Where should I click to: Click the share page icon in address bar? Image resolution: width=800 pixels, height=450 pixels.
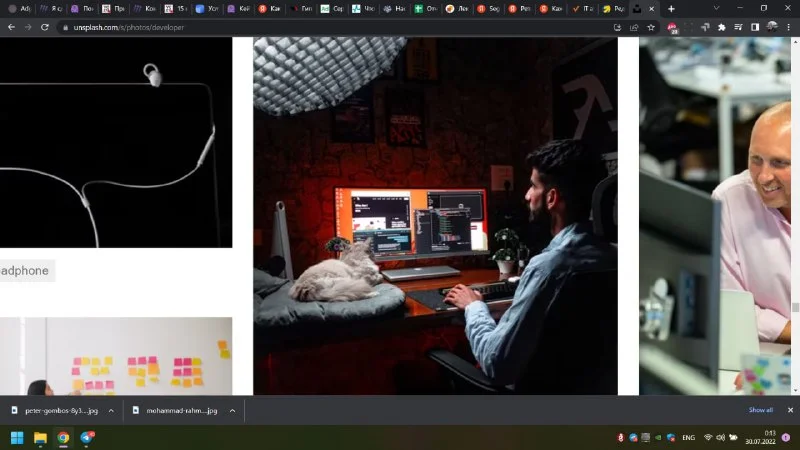634,27
